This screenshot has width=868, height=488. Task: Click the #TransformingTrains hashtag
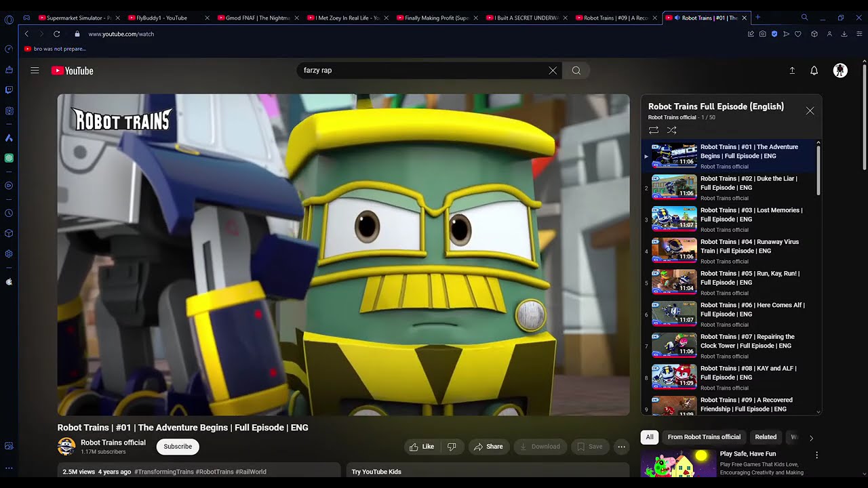(163, 472)
